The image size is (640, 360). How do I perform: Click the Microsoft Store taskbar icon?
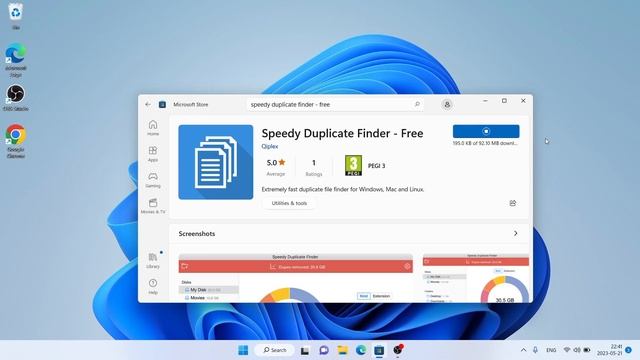pyautogui.click(x=379, y=350)
